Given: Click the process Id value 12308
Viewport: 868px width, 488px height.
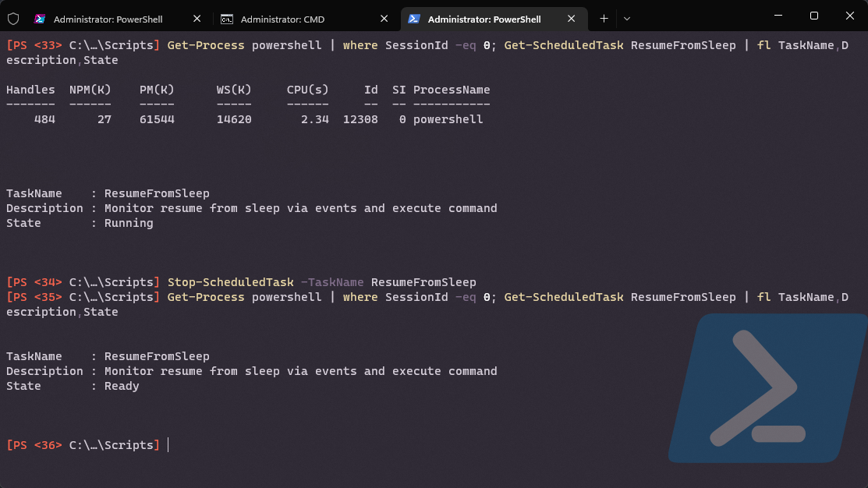Looking at the screenshot, I should pyautogui.click(x=360, y=118).
